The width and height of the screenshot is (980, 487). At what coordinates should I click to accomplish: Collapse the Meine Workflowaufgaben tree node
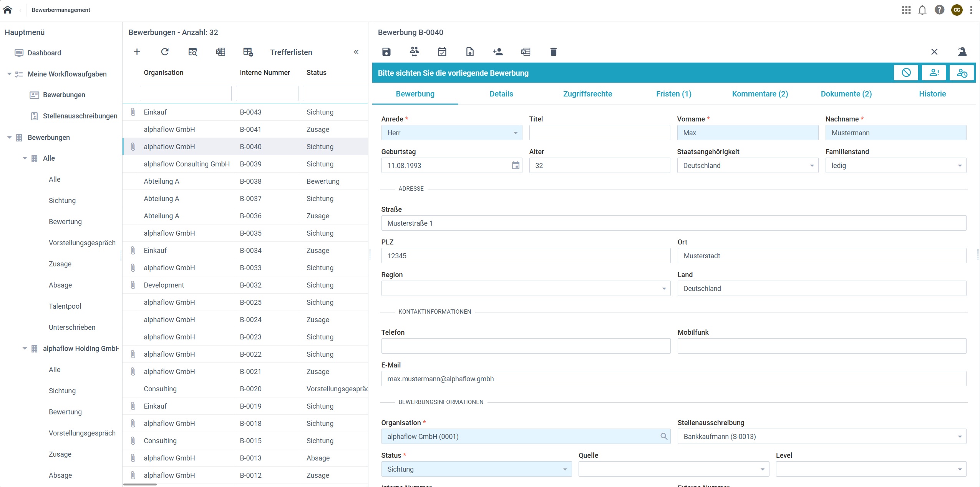coord(9,74)
